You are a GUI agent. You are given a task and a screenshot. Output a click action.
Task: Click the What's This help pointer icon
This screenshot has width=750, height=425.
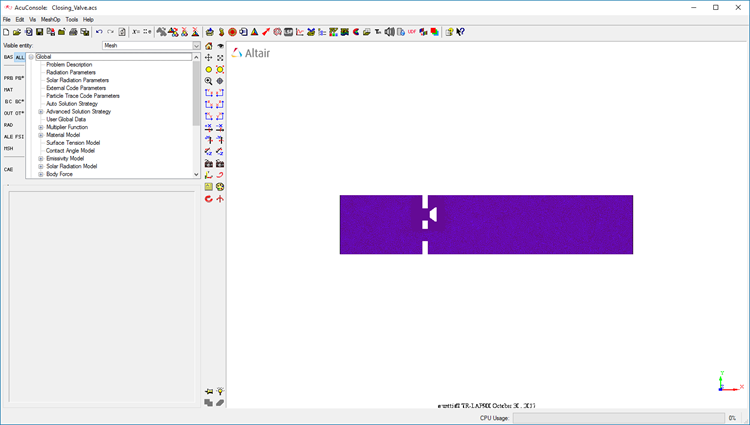click(x=461, y=32)
